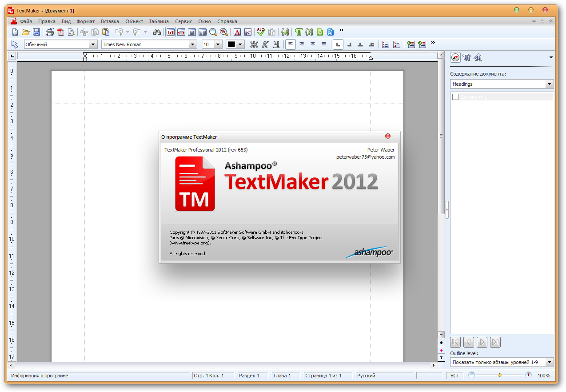Click zoom-in plus button in status bar
This screenshot has height=392, width=566.
point(528,375)
